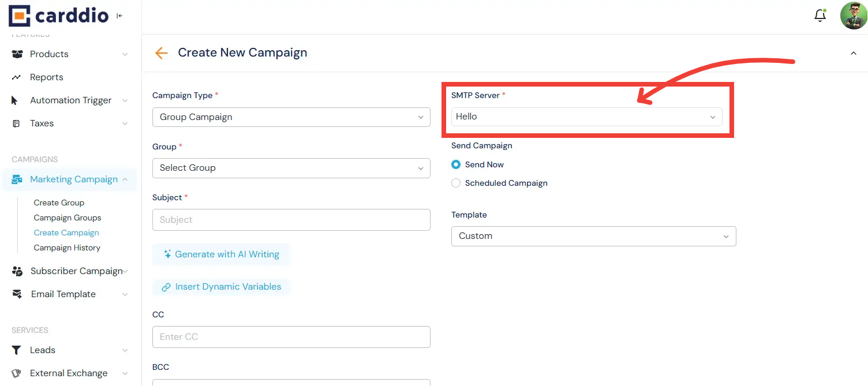
Task: Click the Leads funnel icon
Action: pos(17,350)
